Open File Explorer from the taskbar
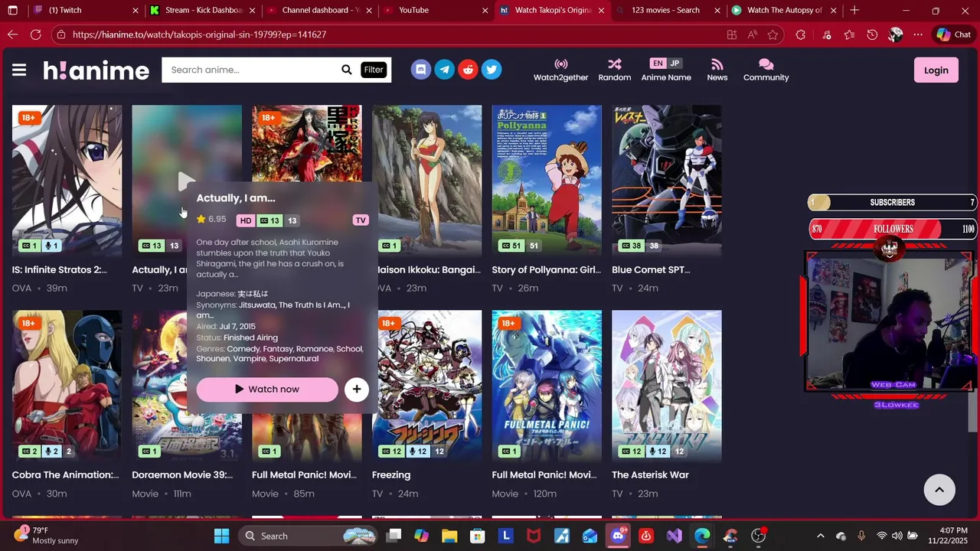980x551 pixels. pos(449,536)
